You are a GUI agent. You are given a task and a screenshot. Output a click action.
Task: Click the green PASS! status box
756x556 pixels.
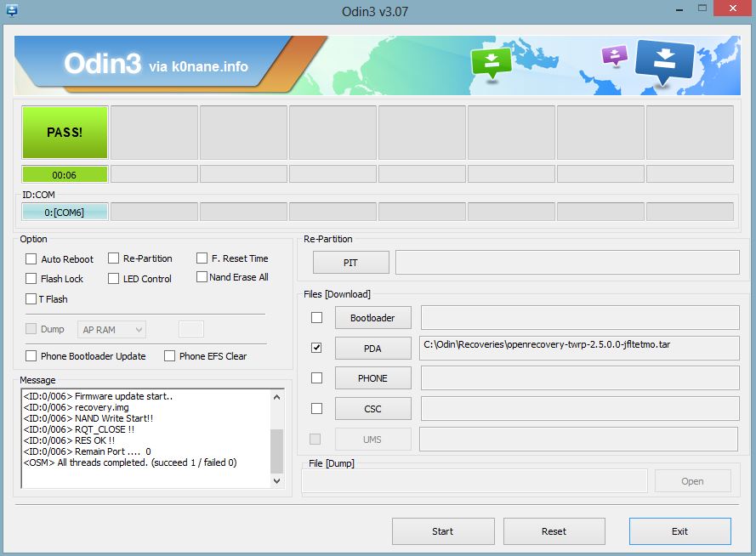coord(65,133)
